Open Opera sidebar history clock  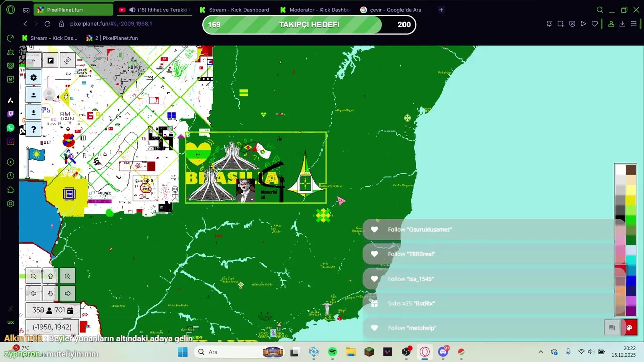point(10,176)
